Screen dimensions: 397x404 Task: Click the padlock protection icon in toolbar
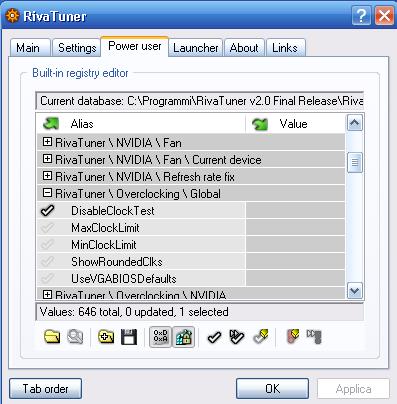(x=183, y=337)
